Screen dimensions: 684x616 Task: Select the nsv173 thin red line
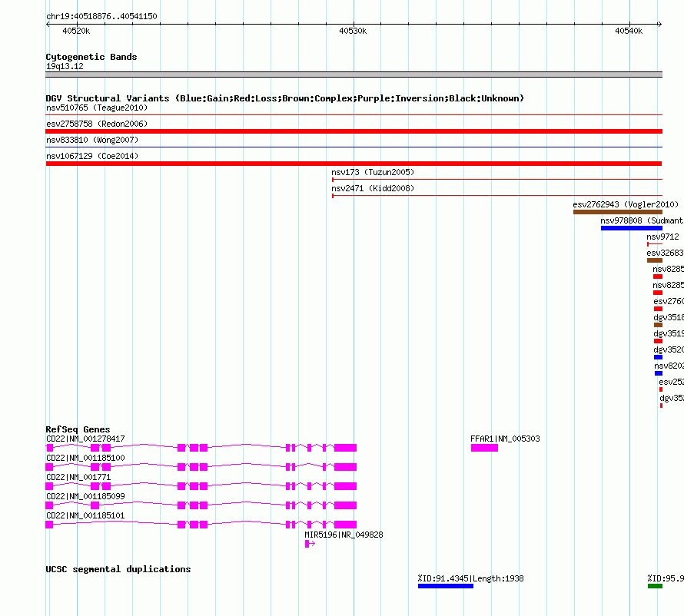tap(497, 179)
